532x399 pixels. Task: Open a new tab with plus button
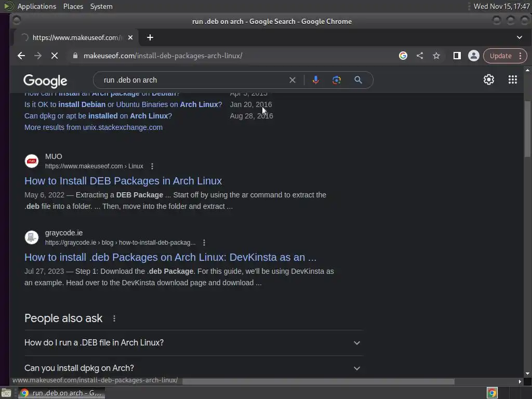(x=150, y=37)
